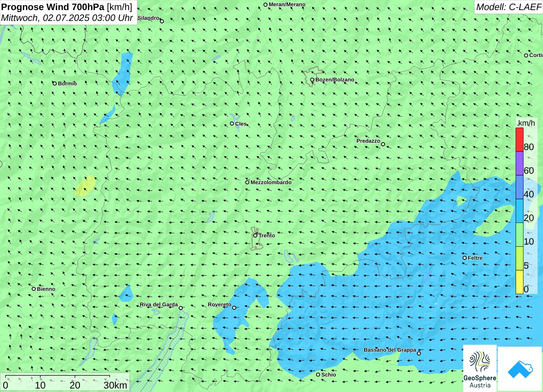The width and height of the screenshot is (543, 392).
Task: Click the km/h legend heading
Action: tap(526, 123)
